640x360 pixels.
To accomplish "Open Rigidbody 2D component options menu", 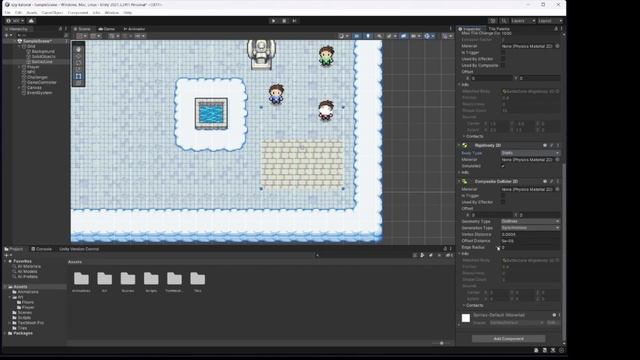I will [x=558, y=145].
